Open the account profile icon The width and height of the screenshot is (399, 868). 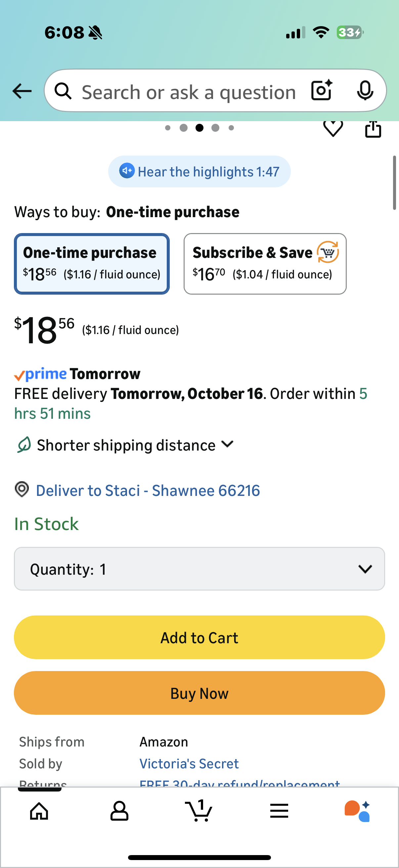click(x=119, y=810)
